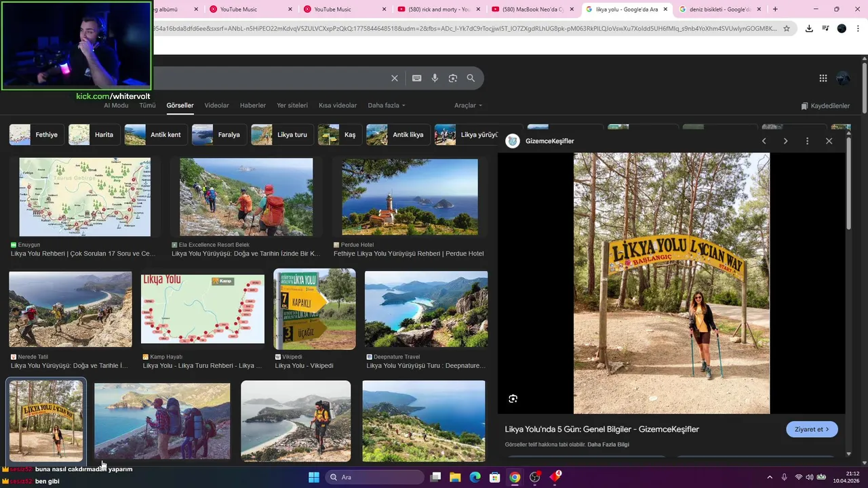
Task: Switch to Chrome on the taskbar
Action: 515,477
